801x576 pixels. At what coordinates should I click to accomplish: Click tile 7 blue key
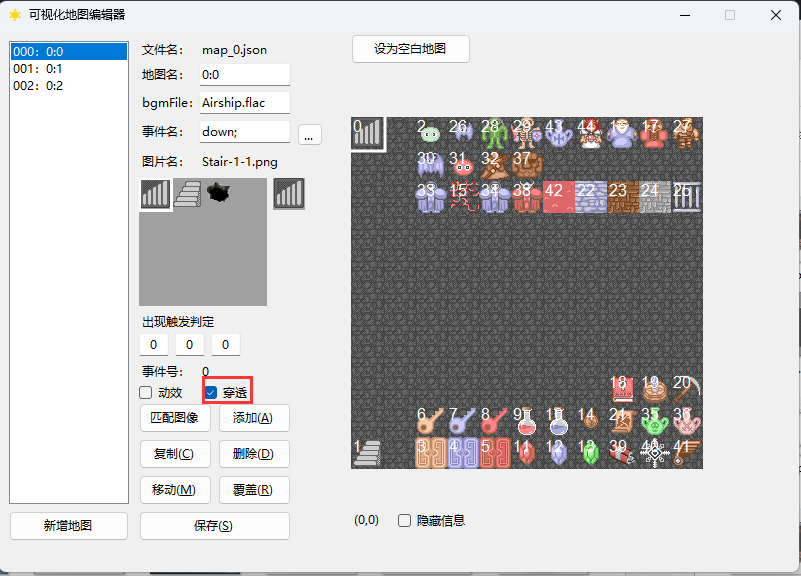463,421
